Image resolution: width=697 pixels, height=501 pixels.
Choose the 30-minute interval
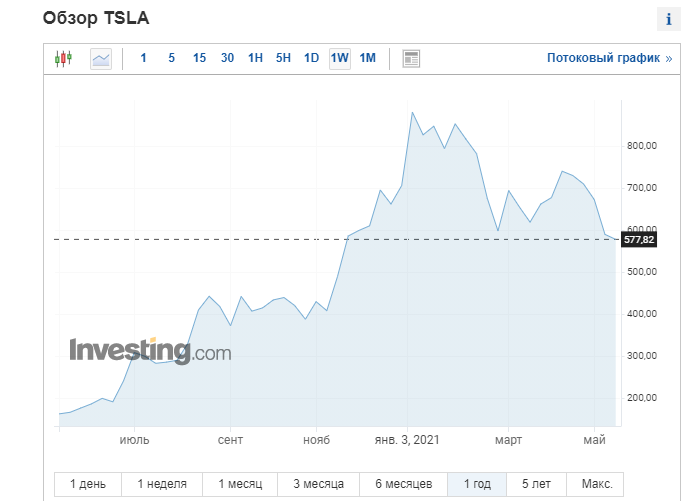click(227, 58)
